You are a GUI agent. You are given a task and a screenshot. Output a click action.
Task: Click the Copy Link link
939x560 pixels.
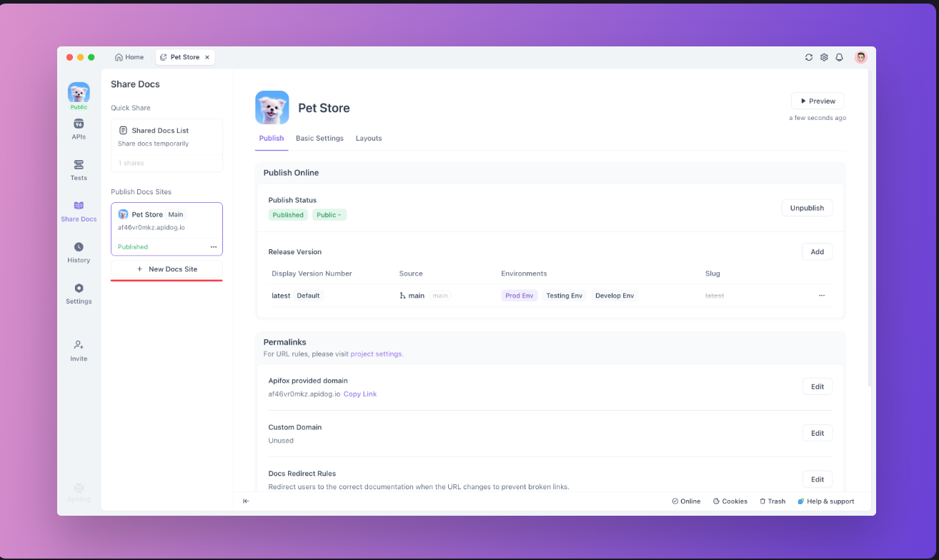point(360,394)
